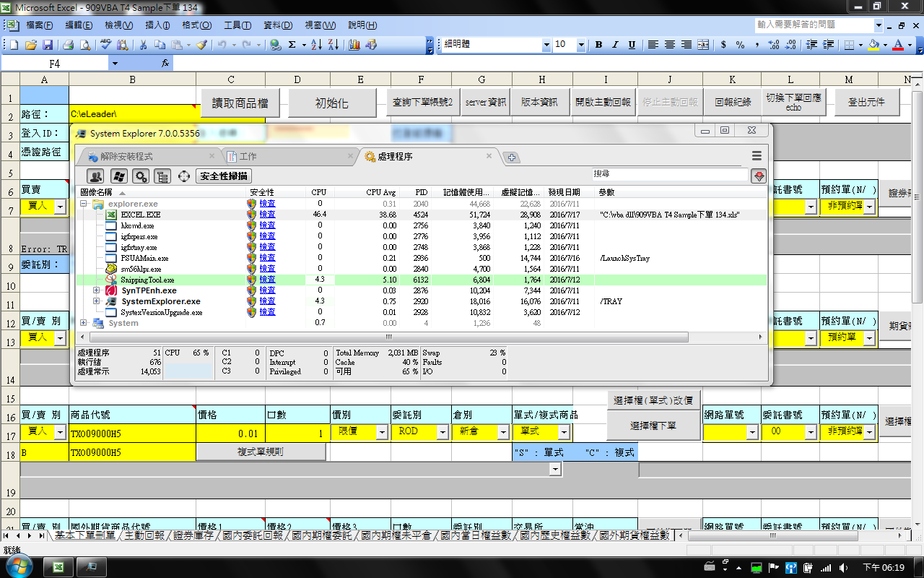Run the spelling check (ABC) icon
The image size is (924, 578).
tap(106, 45)
